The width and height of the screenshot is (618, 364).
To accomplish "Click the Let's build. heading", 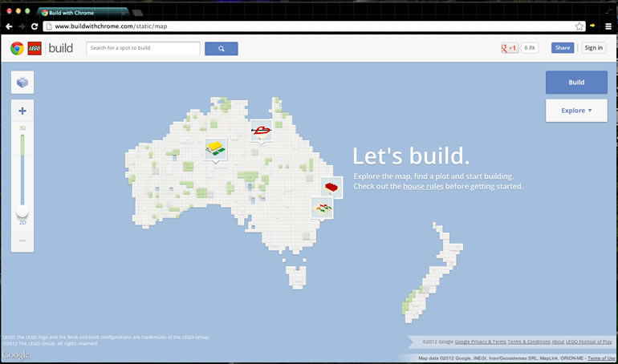I will pyautogui.click(x=411, y=156).
